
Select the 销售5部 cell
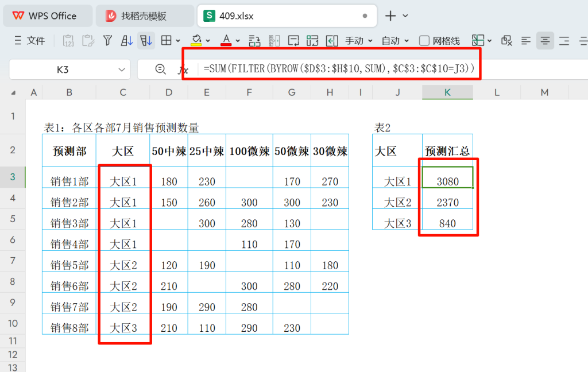click(x=69, y=261)
